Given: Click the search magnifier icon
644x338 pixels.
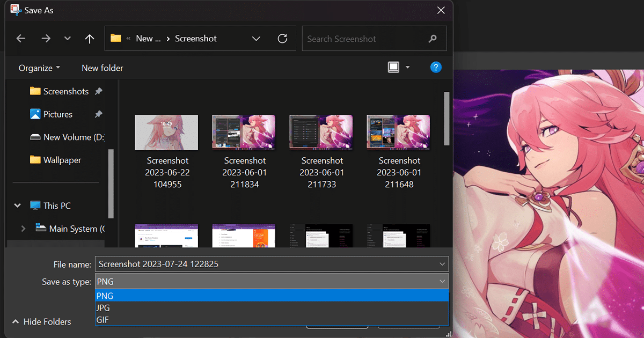Looking at the screenshot, I should tap(433, 39).
